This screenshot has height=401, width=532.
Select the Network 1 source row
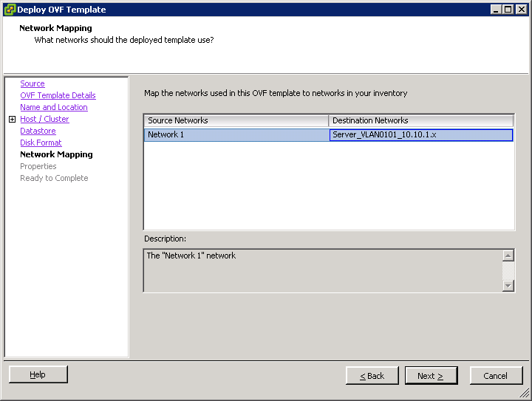pos(236,134)
